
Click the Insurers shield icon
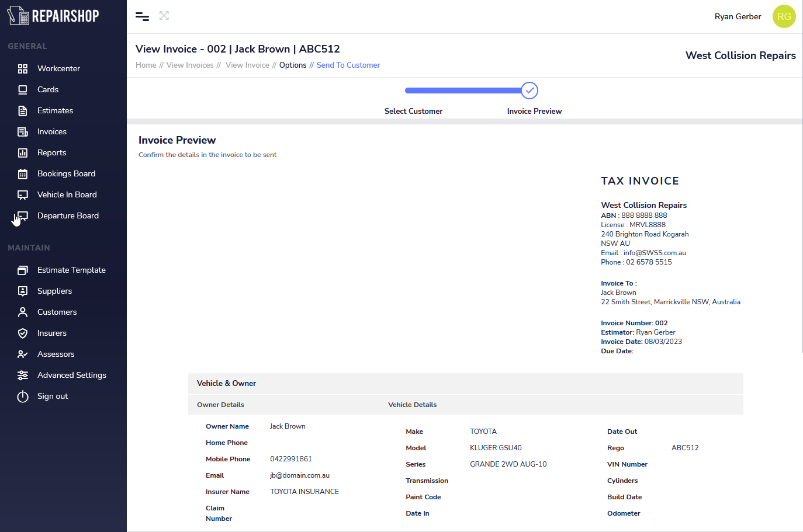pos(23,333)
